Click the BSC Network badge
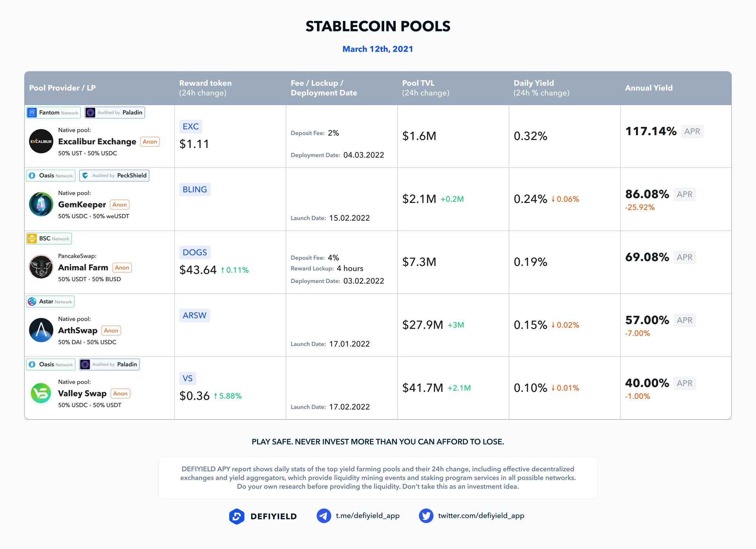 pos(49,239)
